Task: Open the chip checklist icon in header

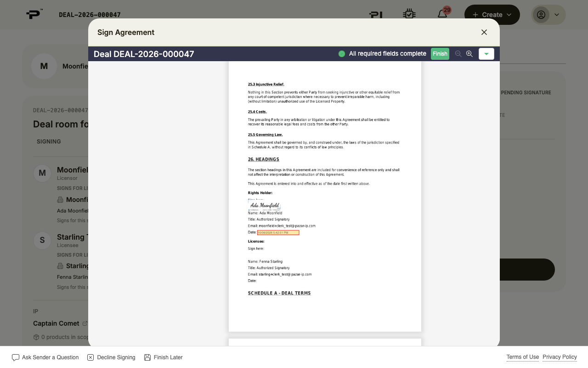Action: coord(409,14)
